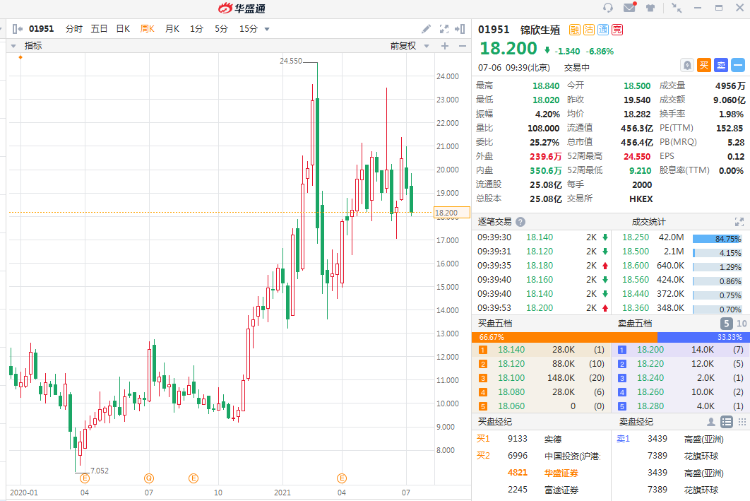Set a price alert with bell icon
Image resolution: width=750 pixels, height=501 pixels.
(687, 65)
